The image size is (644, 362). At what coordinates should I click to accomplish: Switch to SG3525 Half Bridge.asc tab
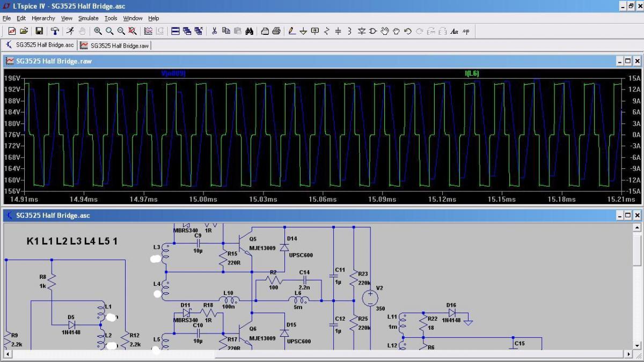(x=40, y=45)
